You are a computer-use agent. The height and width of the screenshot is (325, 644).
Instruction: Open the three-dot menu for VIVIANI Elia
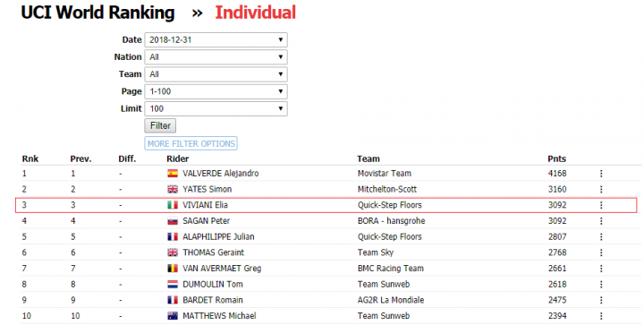point(601,205)
